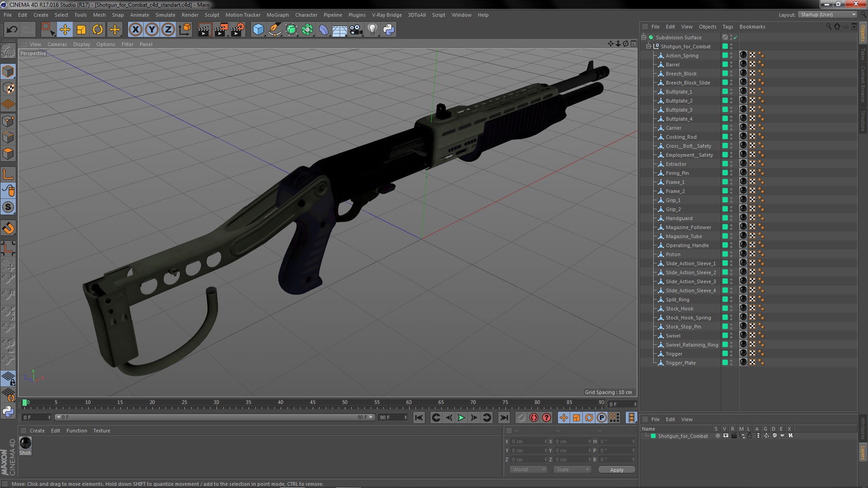Select the Magazine_Tube object

point(684,236)
